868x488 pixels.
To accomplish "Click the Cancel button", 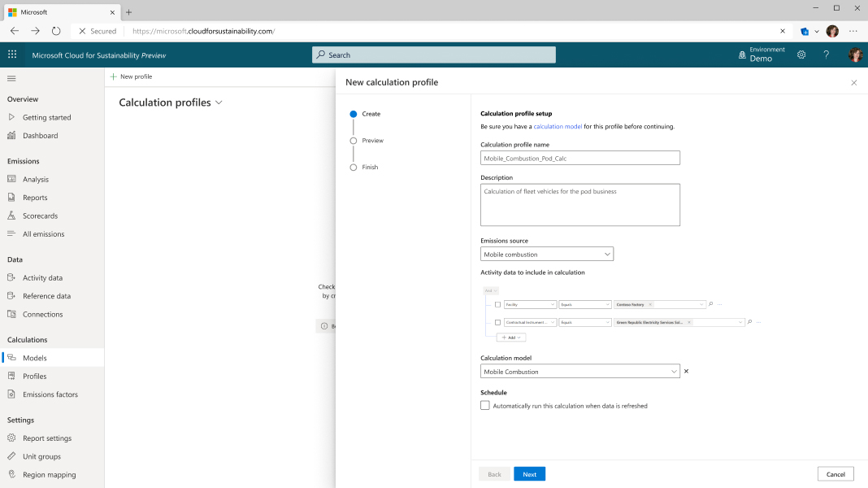I will (x=835, y=474).
